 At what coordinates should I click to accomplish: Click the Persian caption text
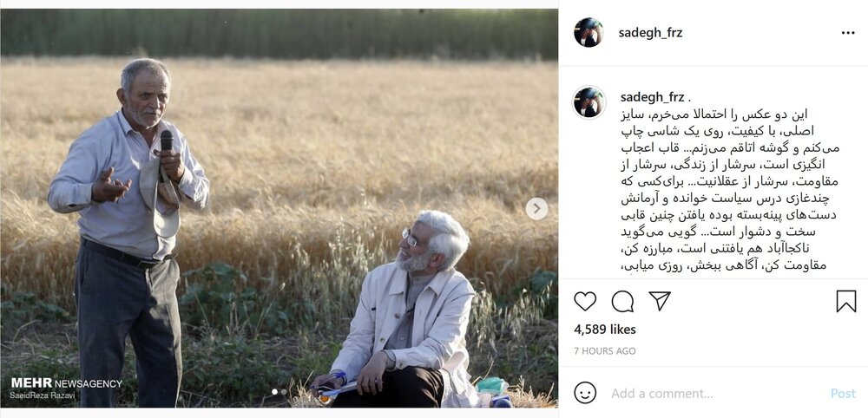pyautogui.click(x=730, y=190)
